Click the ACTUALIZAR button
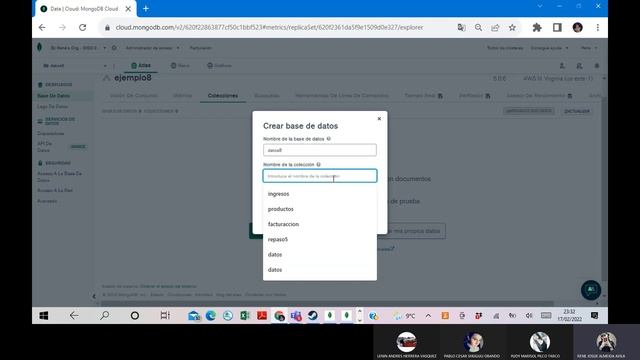 point(577,111)
